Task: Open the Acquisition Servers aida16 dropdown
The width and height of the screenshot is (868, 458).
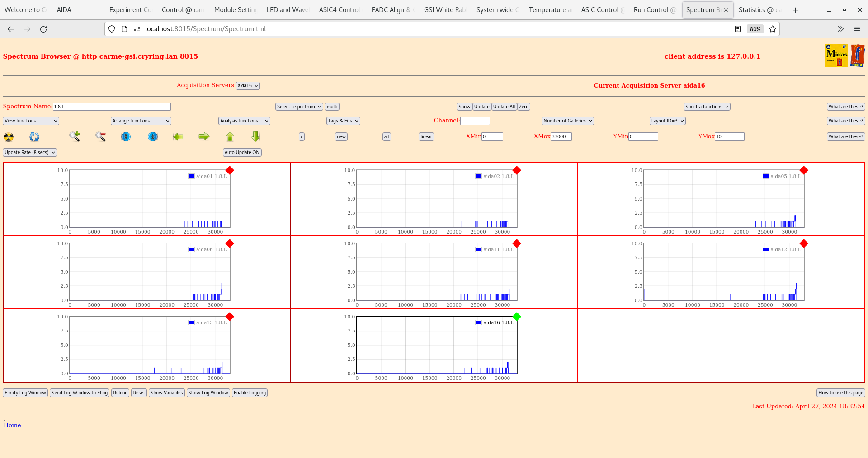Action: click(x=248, y=86)
